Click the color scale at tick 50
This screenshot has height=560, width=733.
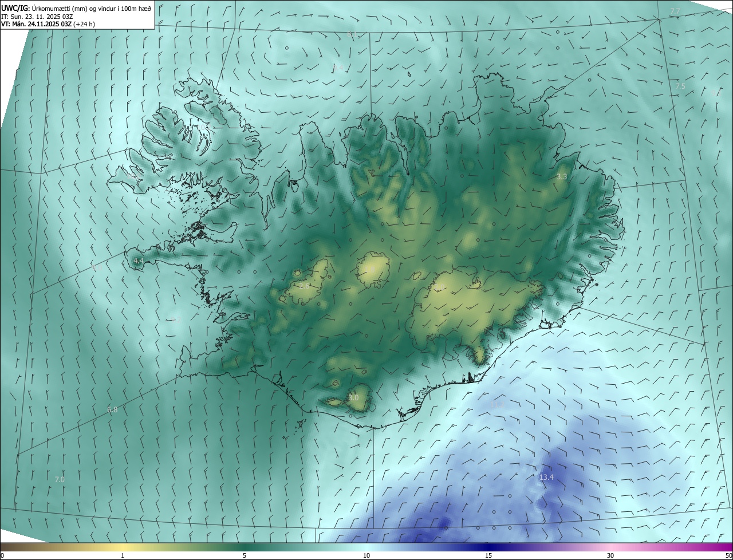point(729,555)
